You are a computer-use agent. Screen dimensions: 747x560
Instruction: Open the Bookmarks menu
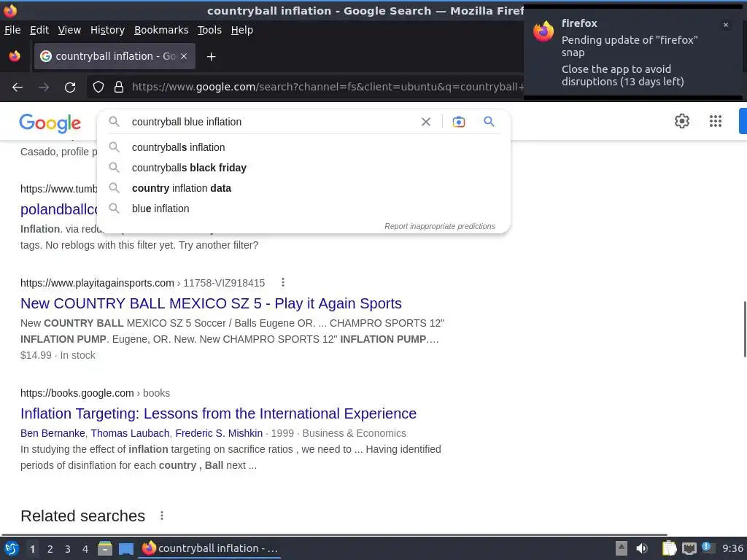tap(161, 30)
